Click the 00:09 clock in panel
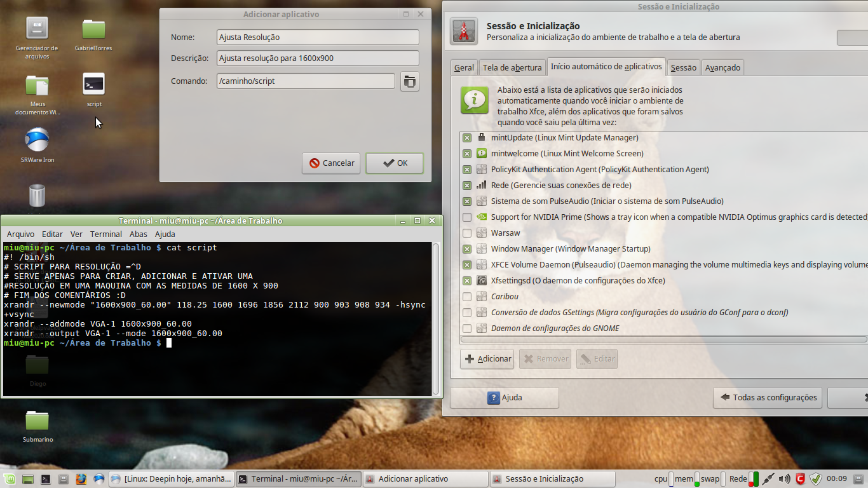Screen dimensions: 868x488 pyautogui.click(x=837, y=479)
